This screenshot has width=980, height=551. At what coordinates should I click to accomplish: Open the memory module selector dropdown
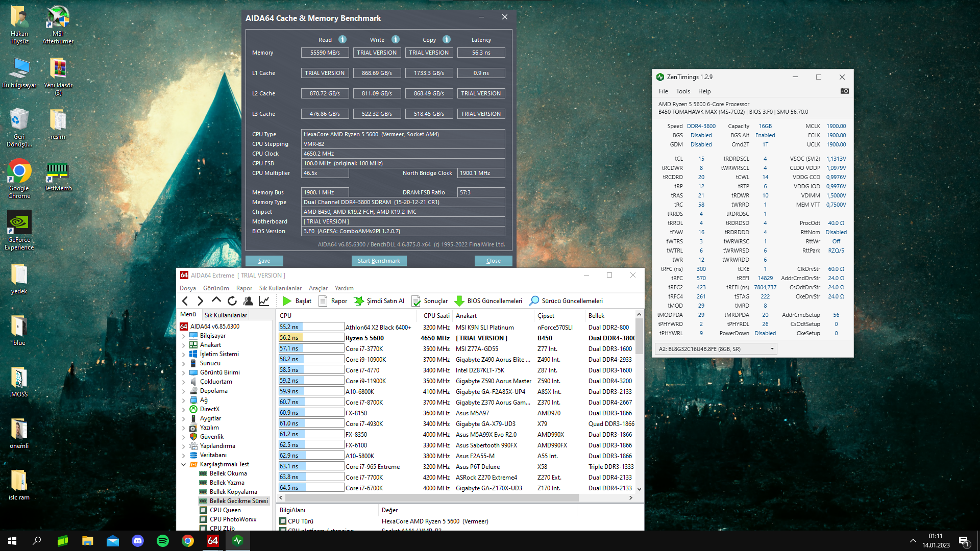click(x=772, y=349)
